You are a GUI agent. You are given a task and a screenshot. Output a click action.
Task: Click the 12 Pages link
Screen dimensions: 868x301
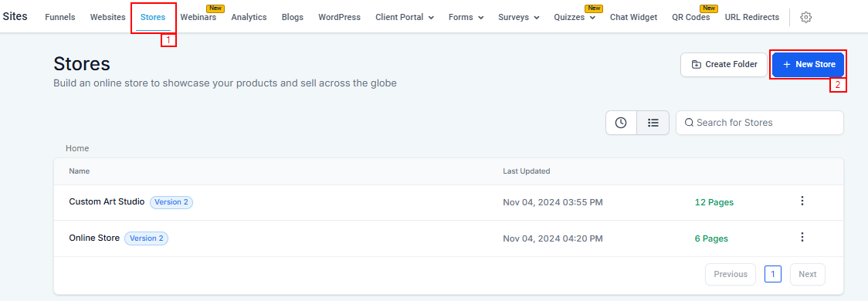(x=714, y=202)
